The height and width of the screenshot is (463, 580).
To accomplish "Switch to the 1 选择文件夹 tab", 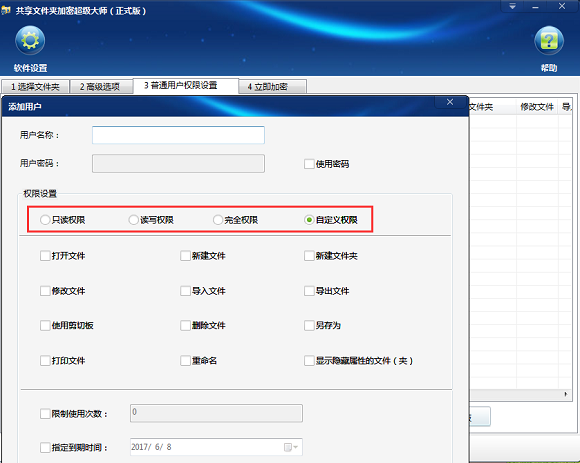I will click(35, 87).
